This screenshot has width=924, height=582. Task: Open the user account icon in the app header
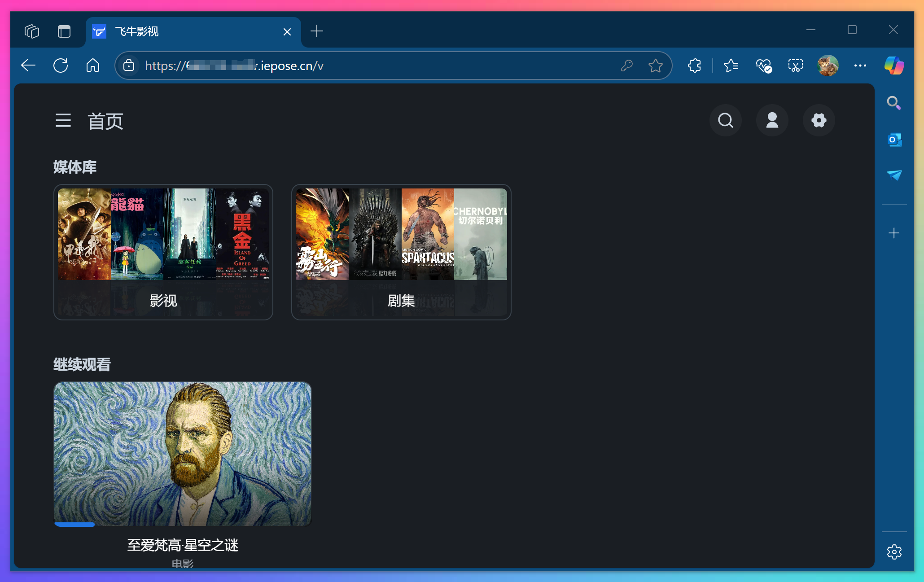coord(772,120)
